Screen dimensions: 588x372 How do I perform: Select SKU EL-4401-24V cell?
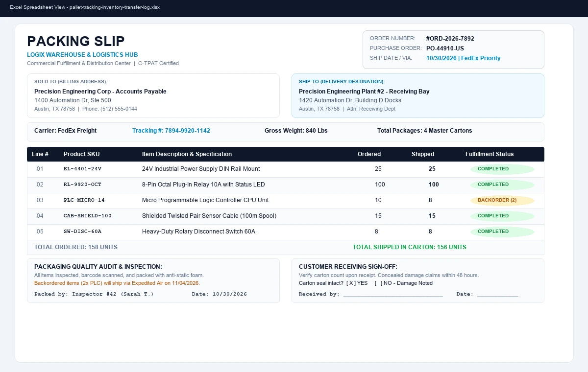[x=82, y=169]
